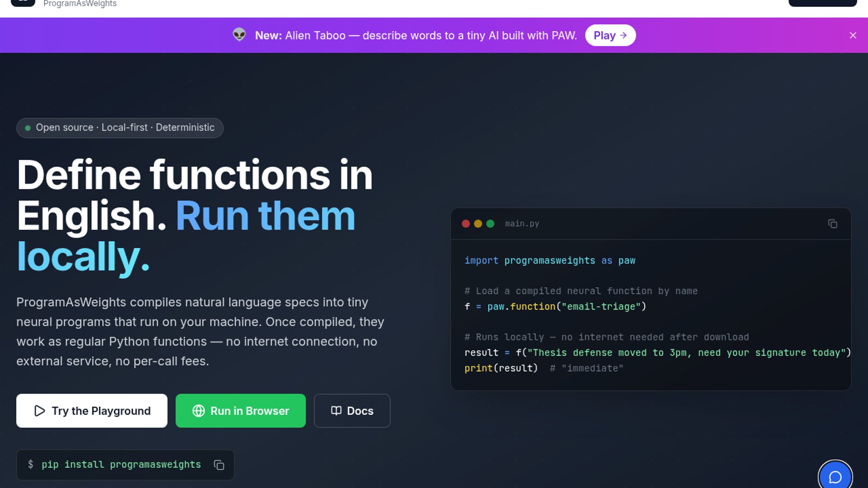Select the main.py file label
This screenshot has height=488, width=868.
point(522,224)
